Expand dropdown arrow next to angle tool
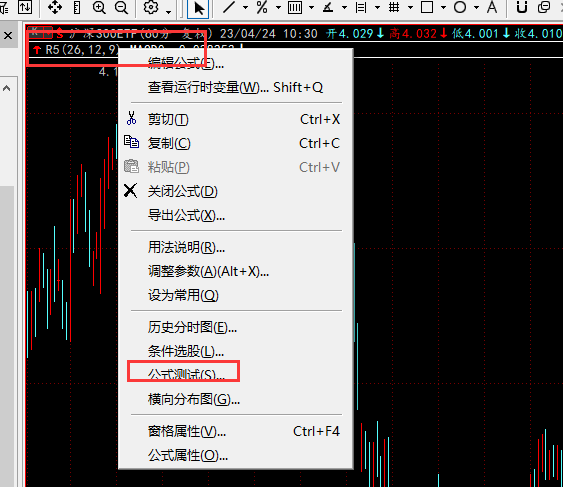Screen dimensions: 563x487 [344, 8]
